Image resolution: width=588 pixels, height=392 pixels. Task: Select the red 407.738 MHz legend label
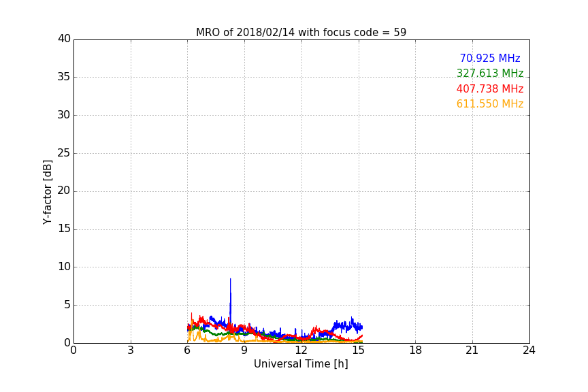click(490, 88)
